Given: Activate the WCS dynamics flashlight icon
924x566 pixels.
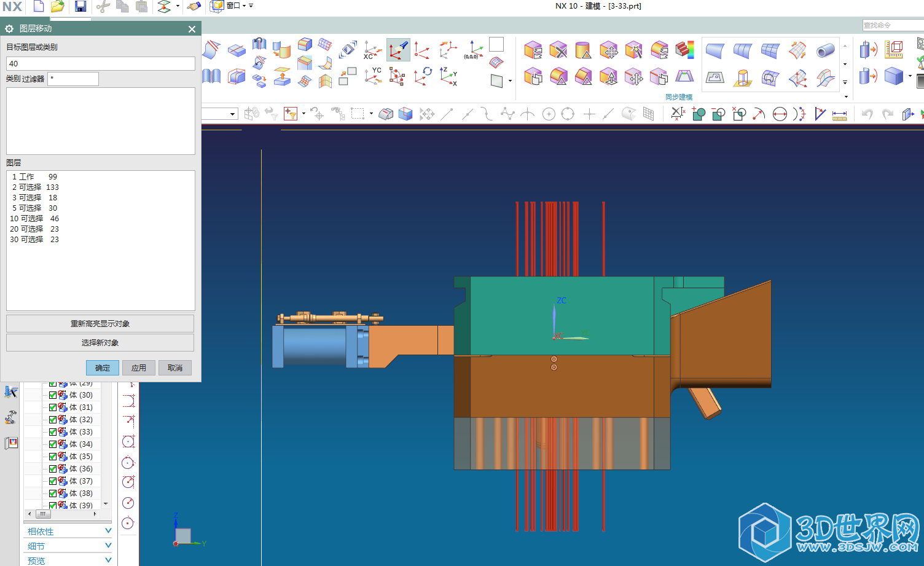Looking at the screenshot, I should [398, 50].
